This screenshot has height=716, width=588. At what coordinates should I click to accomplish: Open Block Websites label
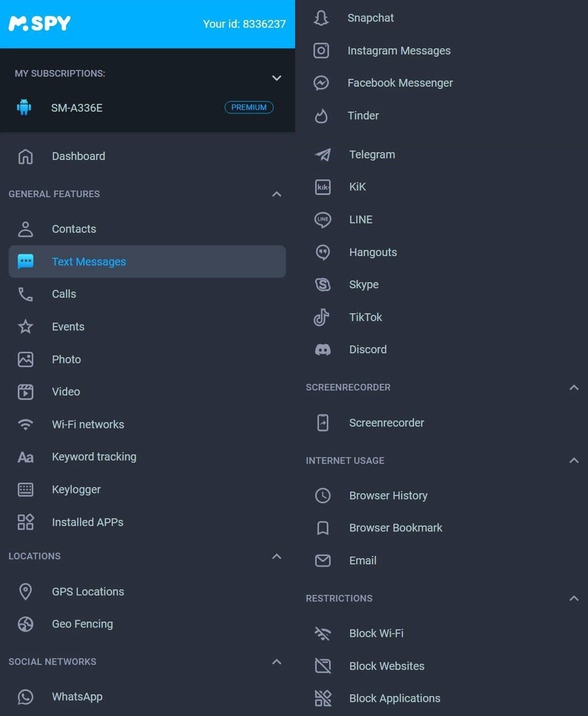(387, 666)
